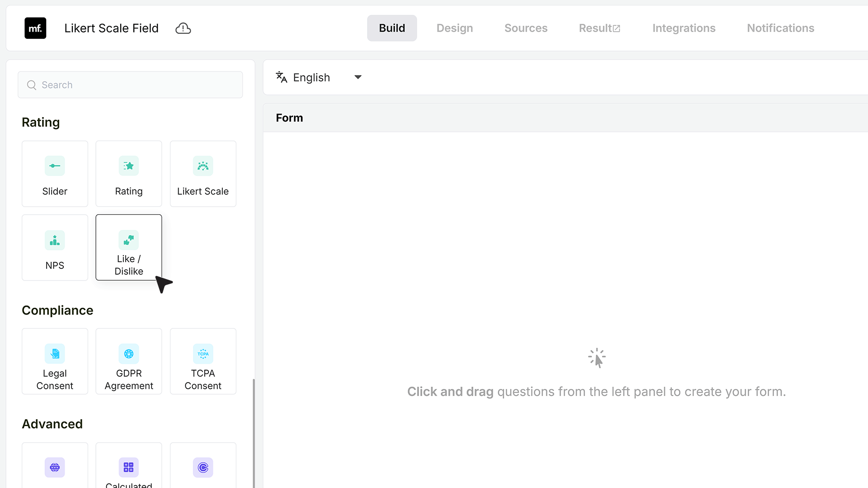Click the purple captcha icon under Advanced
The height and width of the screenshot is (488, 868).
[x=203, y=467]
